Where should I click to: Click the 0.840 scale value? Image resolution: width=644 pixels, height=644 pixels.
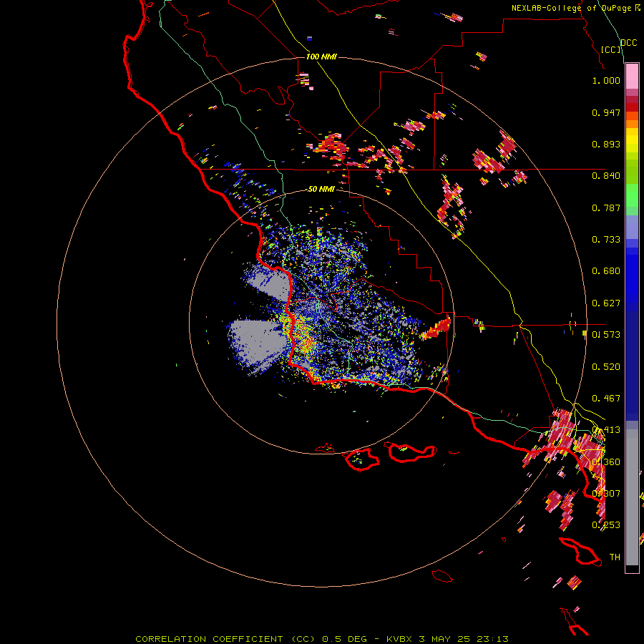click(x=606, y=175)
